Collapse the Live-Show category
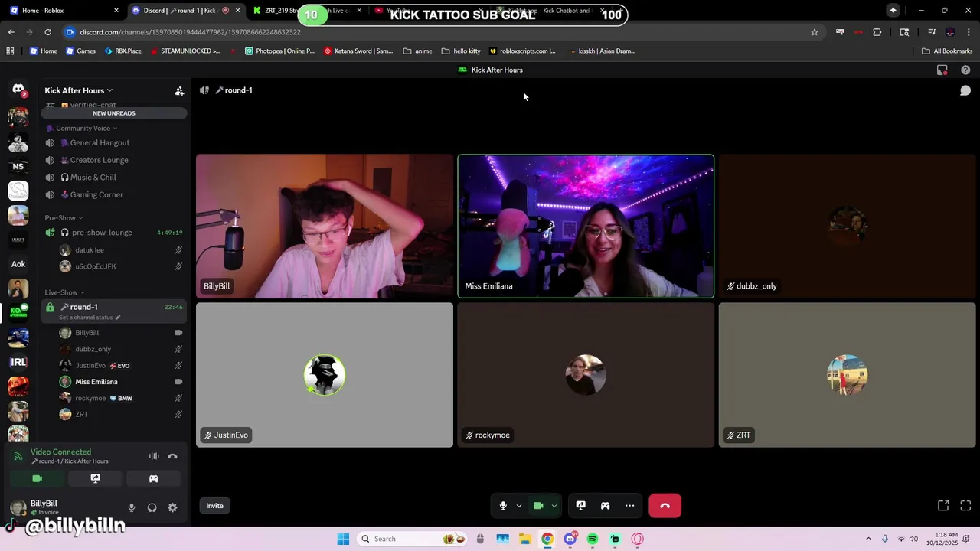This screenshot has height=551, width=980. pos(64,292)
